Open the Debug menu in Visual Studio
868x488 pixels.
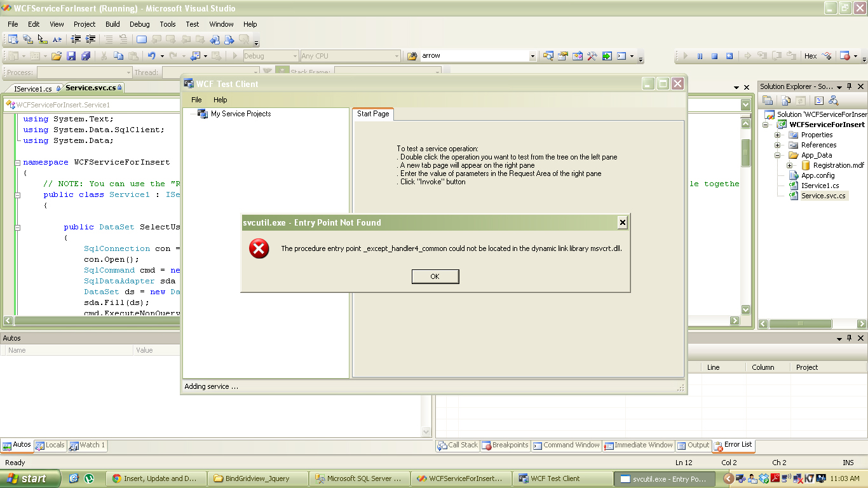[140, 24]
